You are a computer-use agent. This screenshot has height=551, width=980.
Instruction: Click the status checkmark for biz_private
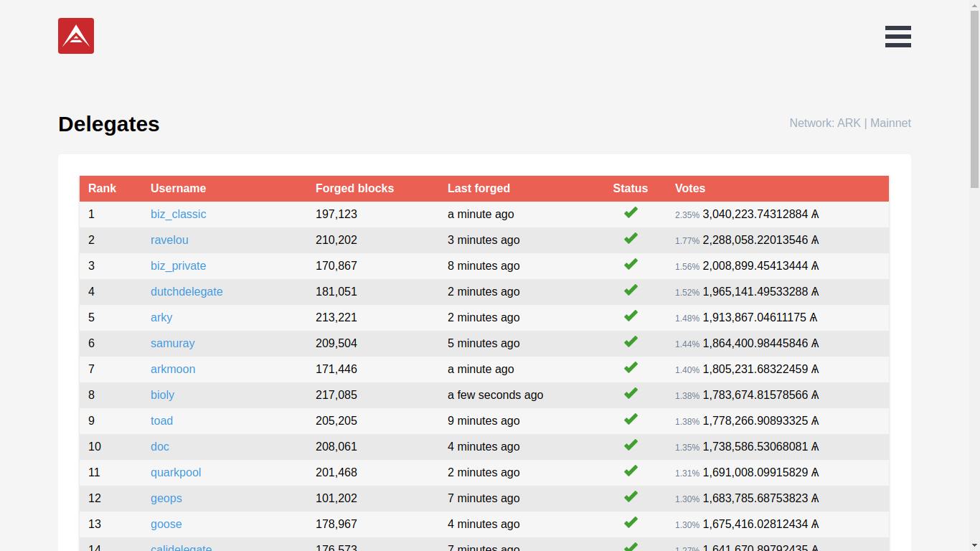pos(631,265)
